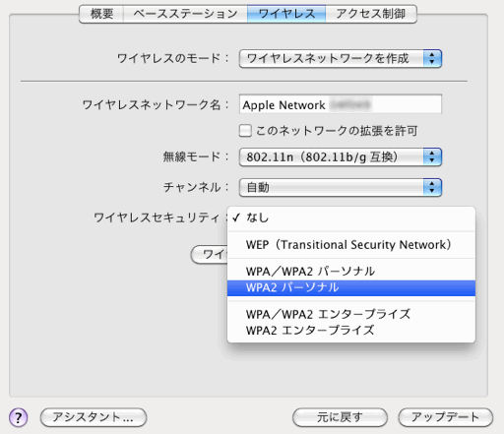Enable このネットワークの拡張を許可 checkbox

[x=245, y=131]
